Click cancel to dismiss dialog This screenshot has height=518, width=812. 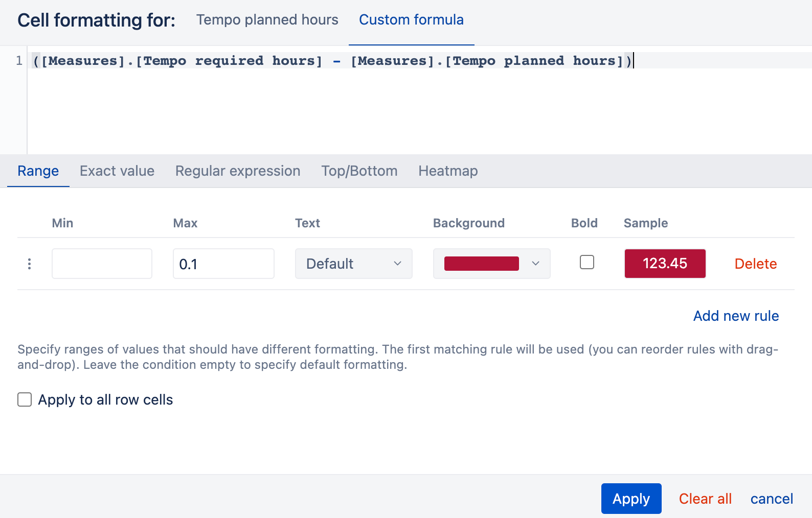click(x=772, y=499)
